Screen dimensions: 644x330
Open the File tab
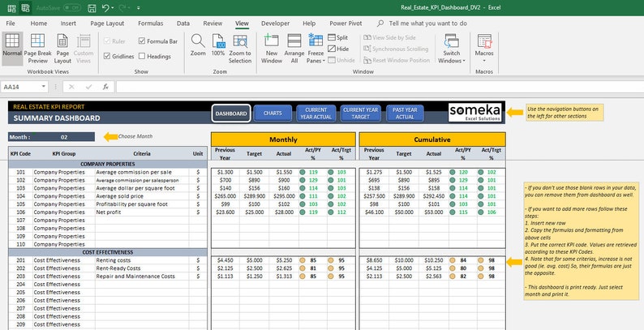(11, 24)
